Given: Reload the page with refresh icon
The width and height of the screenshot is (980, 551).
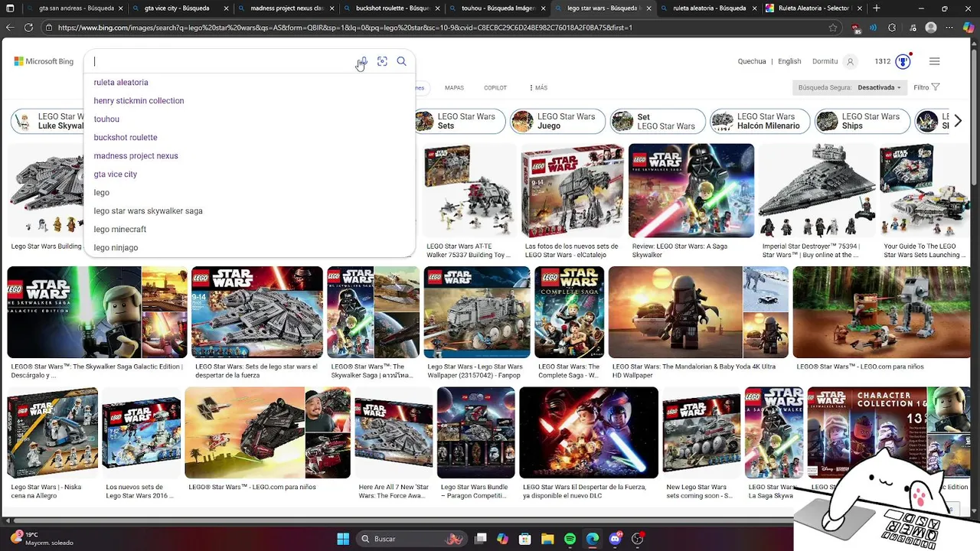Looking at the screenshot, I should pos(28,28).
